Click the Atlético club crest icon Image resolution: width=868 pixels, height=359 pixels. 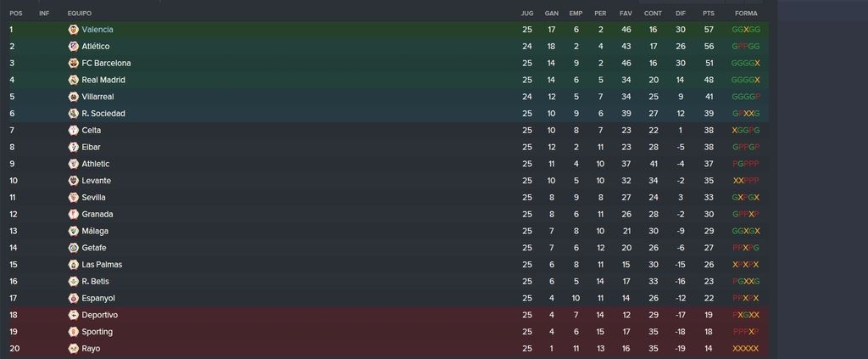click(x=73, y=47)
